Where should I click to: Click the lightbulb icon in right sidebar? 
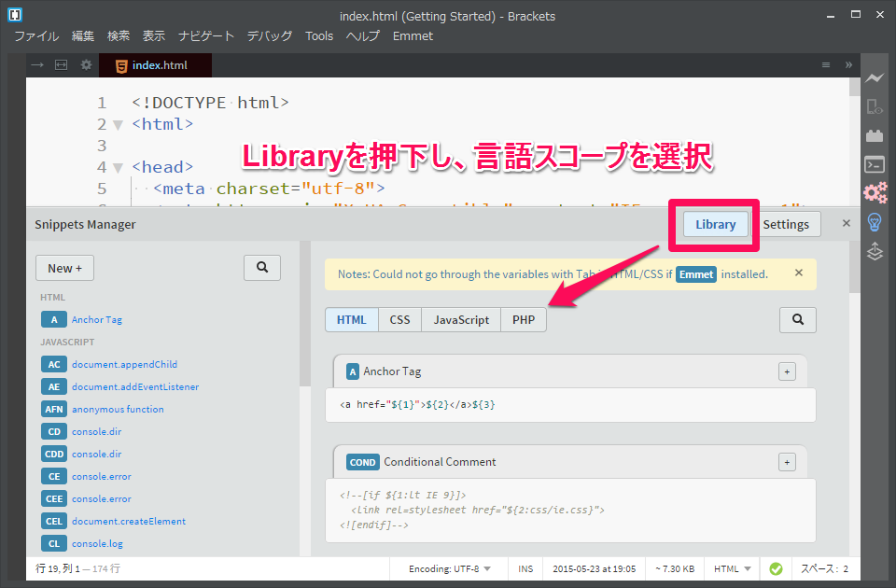[x=875, y=222]
